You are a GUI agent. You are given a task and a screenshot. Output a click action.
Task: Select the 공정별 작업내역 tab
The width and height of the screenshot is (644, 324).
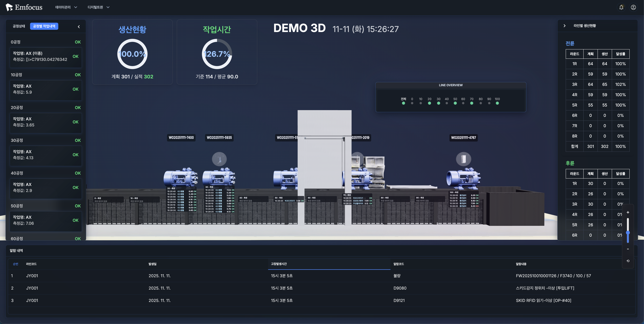[x=44, y=26]
